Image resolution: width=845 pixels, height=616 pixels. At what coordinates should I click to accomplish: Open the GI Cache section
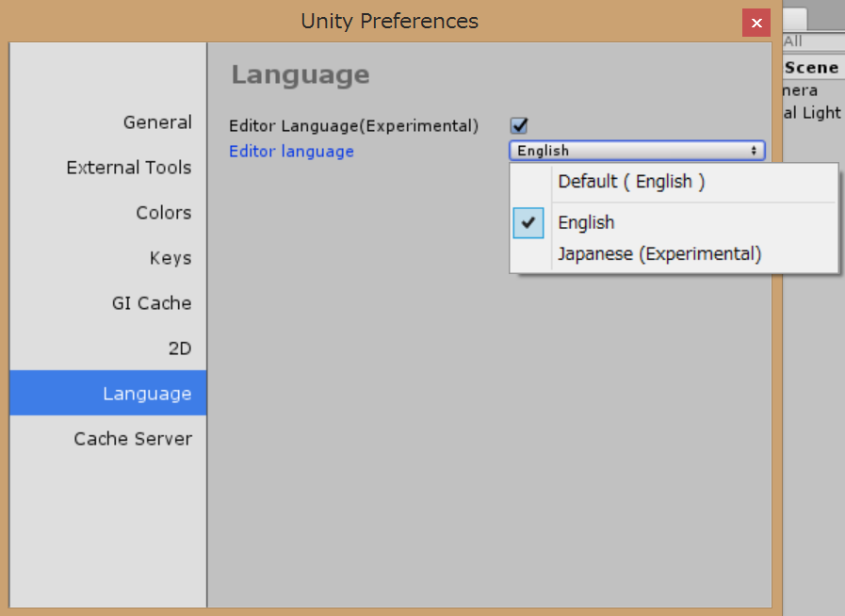(108, 303)
